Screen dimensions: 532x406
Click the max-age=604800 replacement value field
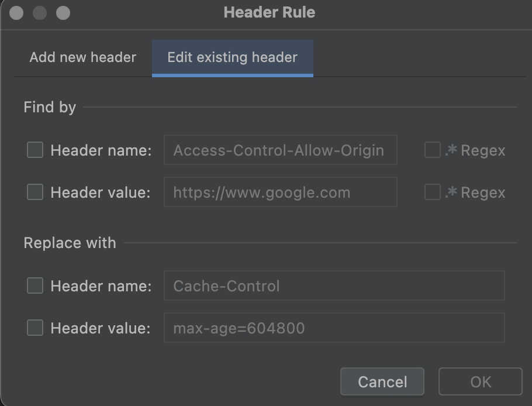pos(334,328)
